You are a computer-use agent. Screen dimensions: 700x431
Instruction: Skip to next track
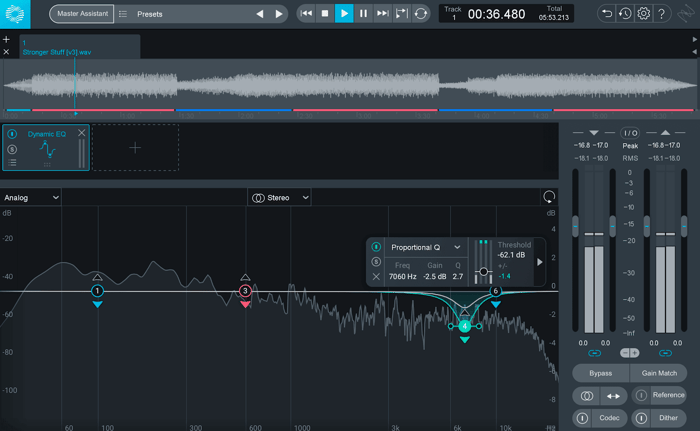coord(383,14)
